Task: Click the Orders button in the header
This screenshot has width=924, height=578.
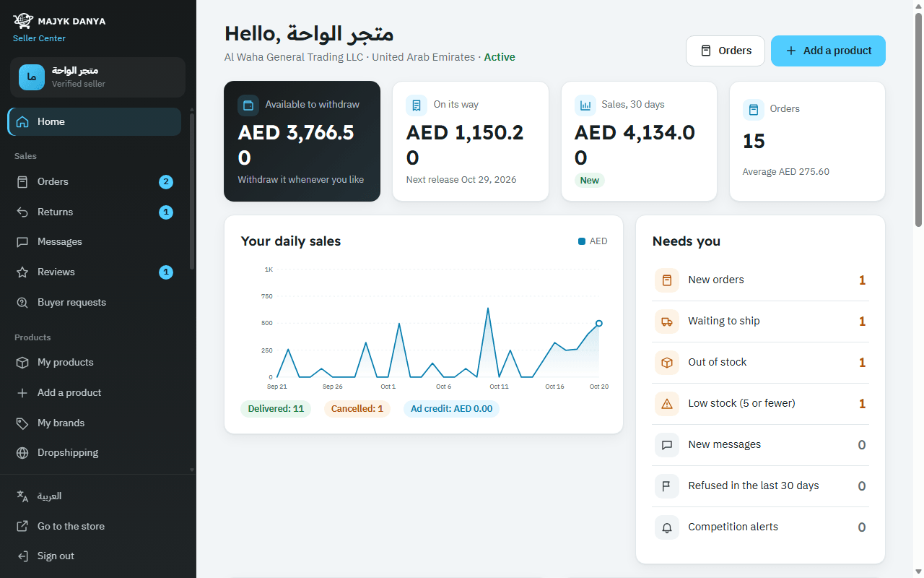Action: tap(725, 51)
